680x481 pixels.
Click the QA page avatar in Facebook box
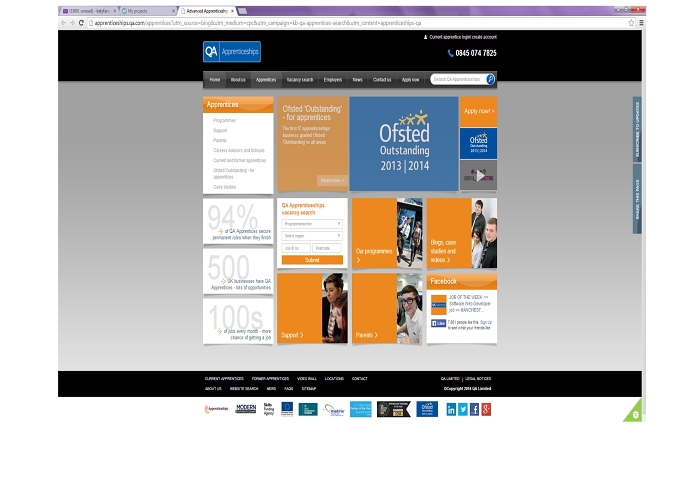[438, 304]
